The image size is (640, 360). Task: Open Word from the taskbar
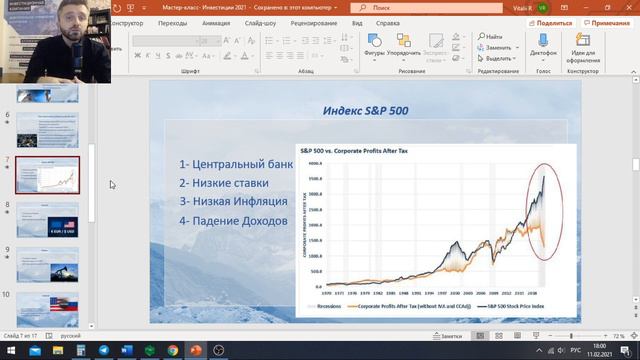point(127,350)
